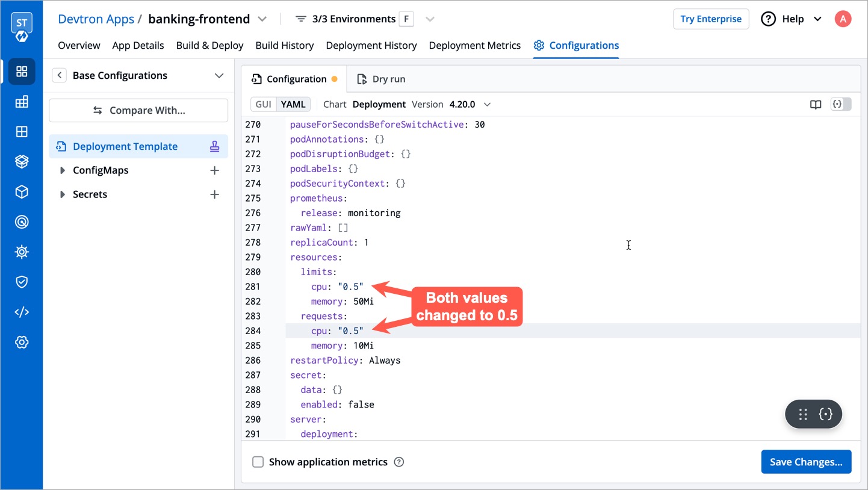Click the Try Enterprise button
Image resolution: width=868 pixels, height=490 pixels.
pyautogui.click(x=711, y=19)
